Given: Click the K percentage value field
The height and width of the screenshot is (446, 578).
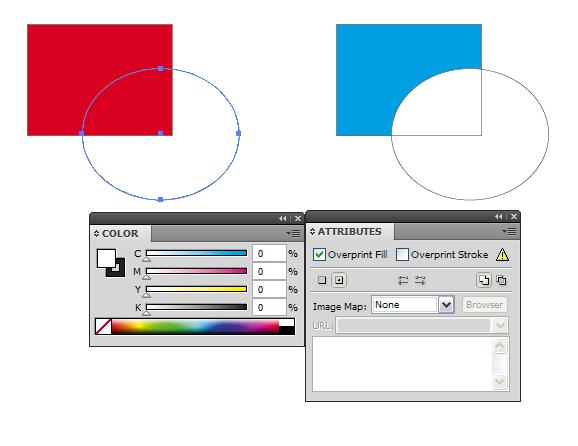Looking at the screenshot, I should pos(269,307).
